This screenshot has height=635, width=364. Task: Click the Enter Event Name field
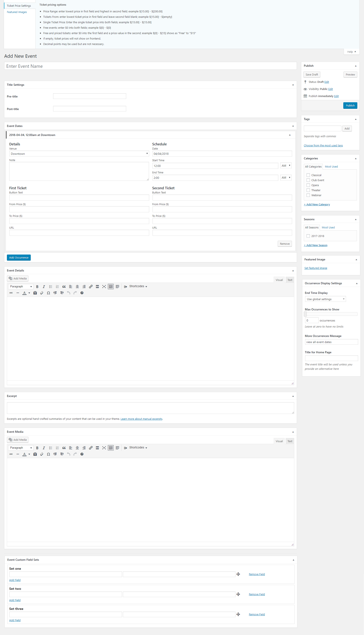click(x=150, y=66)
